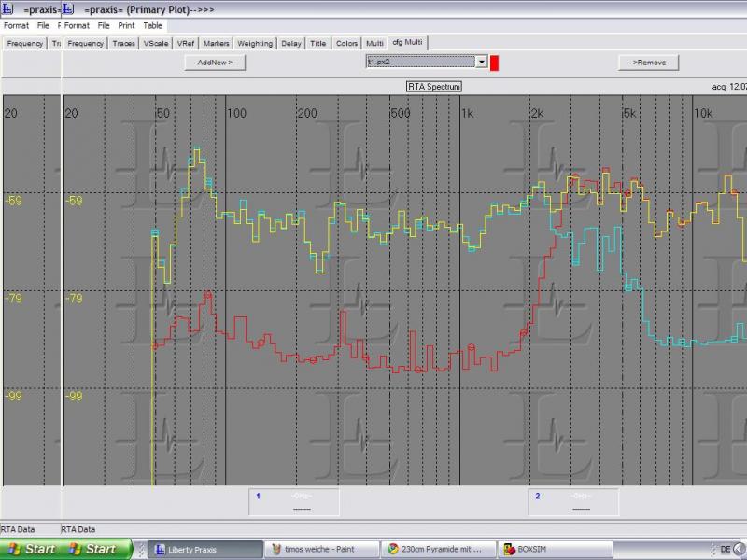The height and width of the screenshot is (560, 747).
Task: Switch to the Traces tab
Action: pos(123,43)
